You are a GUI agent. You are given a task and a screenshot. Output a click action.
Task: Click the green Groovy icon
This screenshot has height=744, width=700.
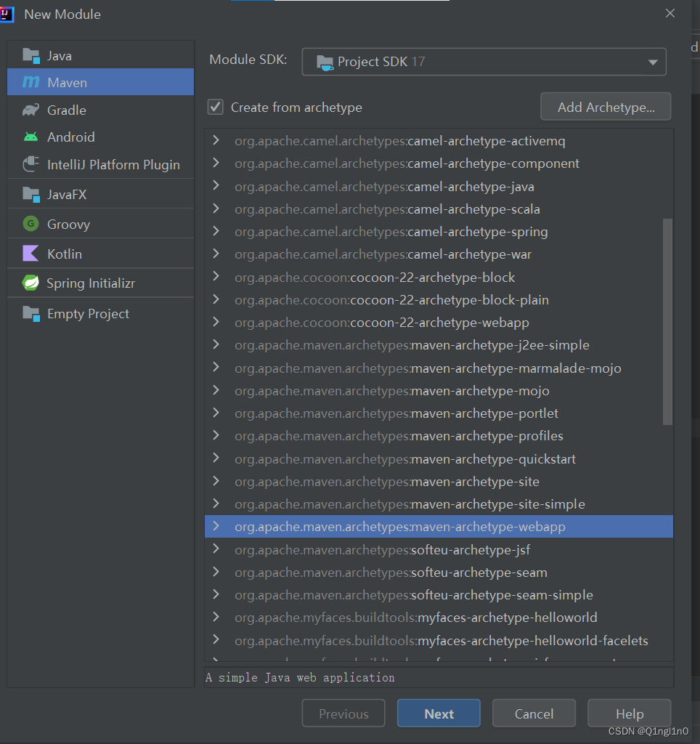(x=30, y=224)
